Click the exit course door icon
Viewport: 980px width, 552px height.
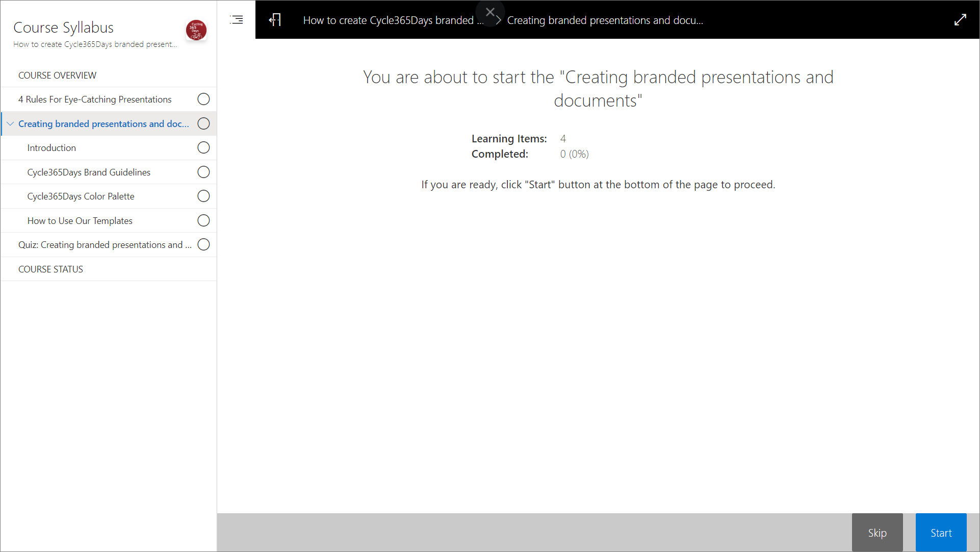(275, 20)
